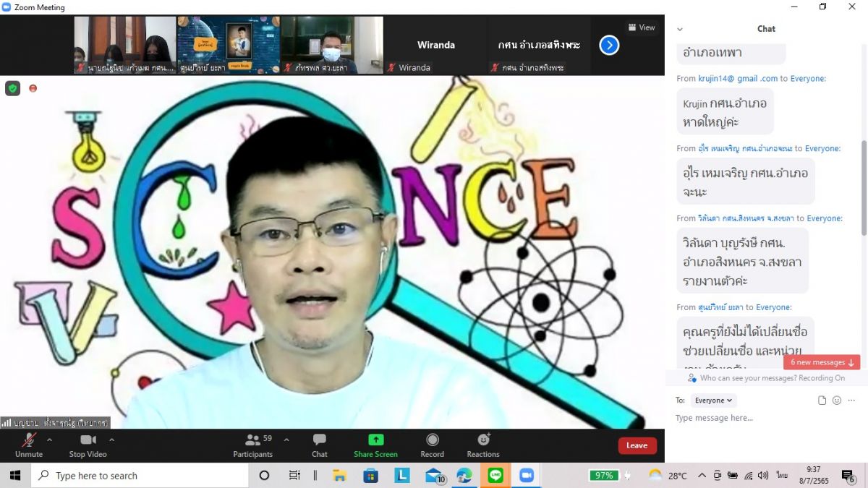This screenshot has height=488, width=868.
Task: Jump to 6 new messages
Action: [x=821, y=362]
